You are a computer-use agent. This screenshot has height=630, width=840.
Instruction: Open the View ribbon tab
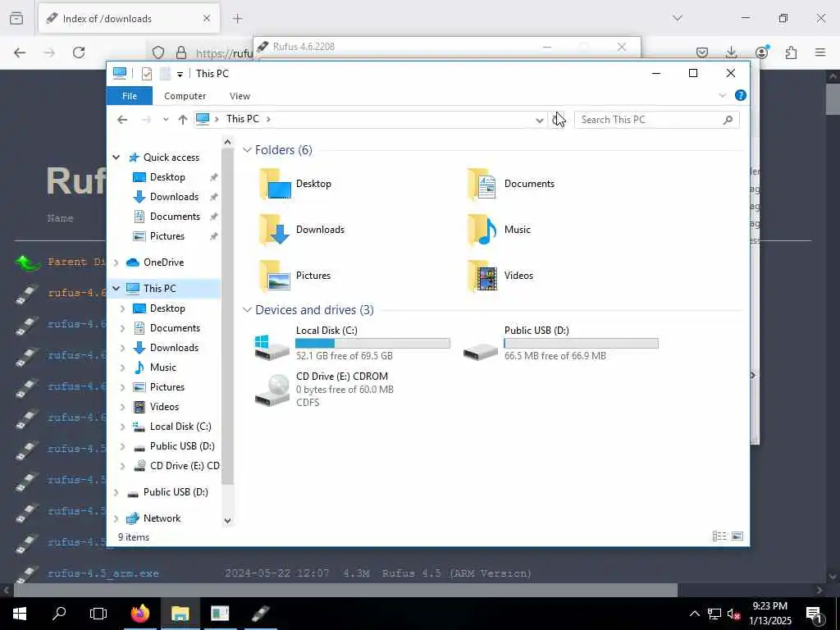(x=240, y=96)
